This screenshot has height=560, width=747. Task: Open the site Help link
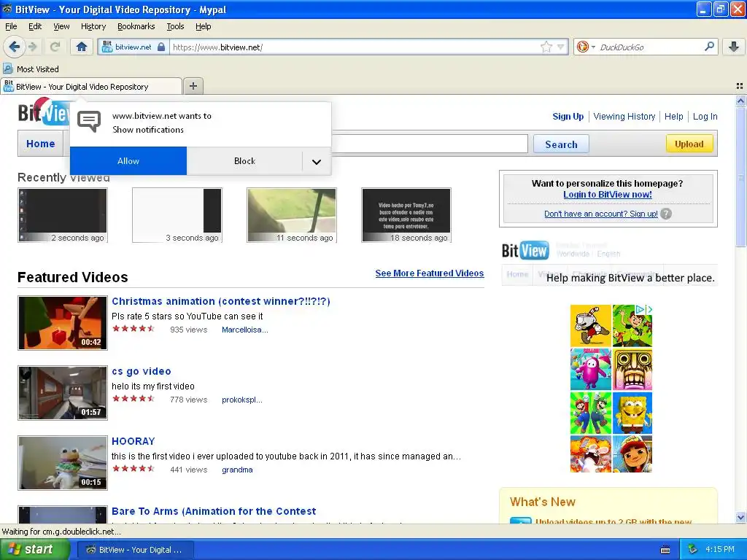tap(673, 116)
